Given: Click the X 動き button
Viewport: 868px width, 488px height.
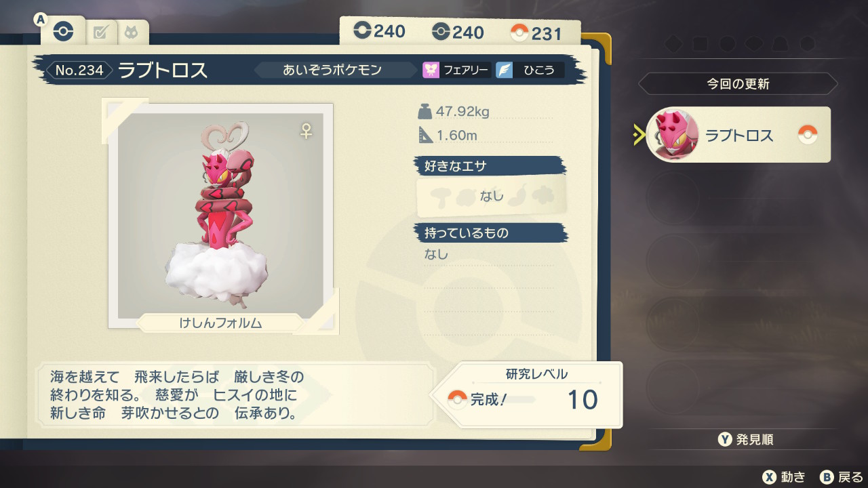Looking at the screenshot, I should (x=783, y=477).
